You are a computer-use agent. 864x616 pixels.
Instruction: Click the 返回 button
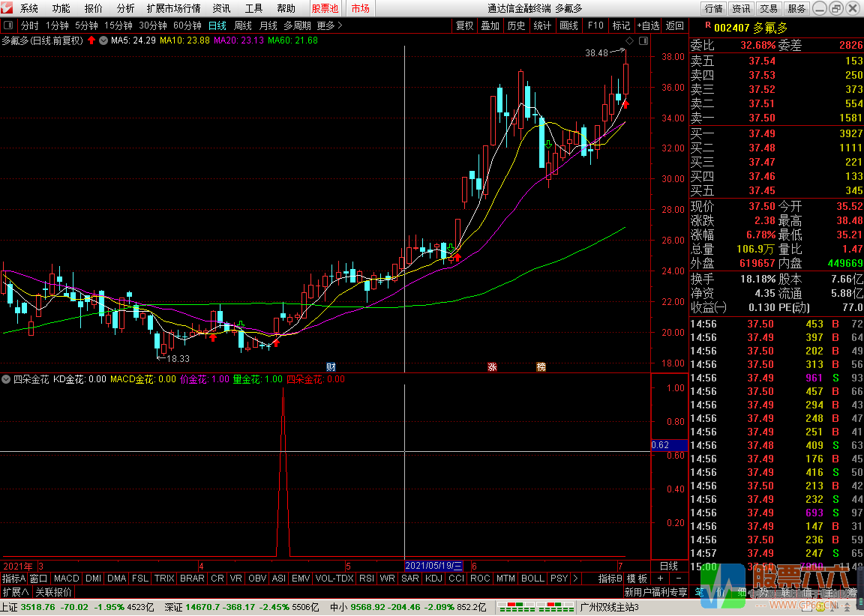coord(674,26)
